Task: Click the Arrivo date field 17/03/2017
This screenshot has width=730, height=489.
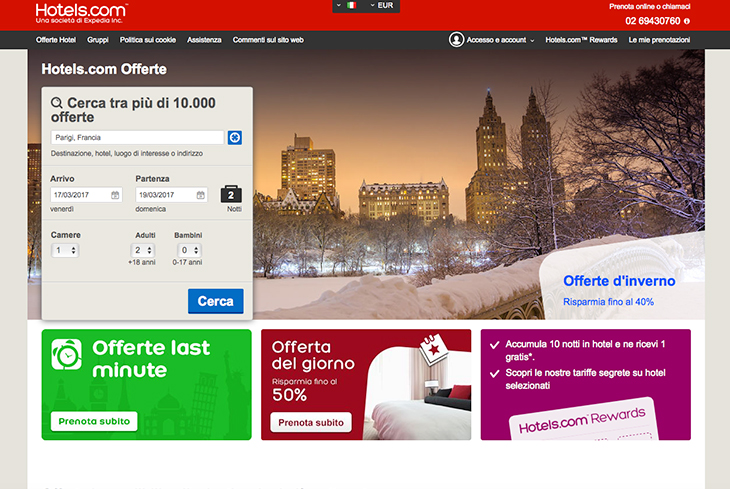Action: (x=86, y=195)
